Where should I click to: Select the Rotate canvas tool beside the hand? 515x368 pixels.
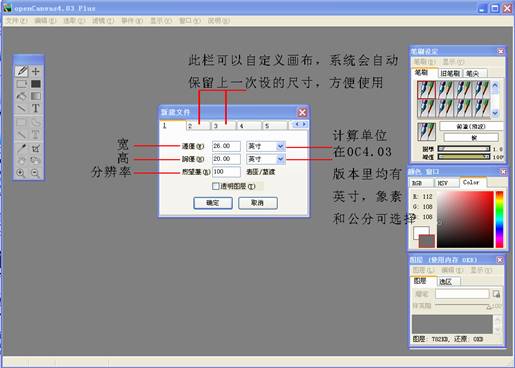[36, 160]
